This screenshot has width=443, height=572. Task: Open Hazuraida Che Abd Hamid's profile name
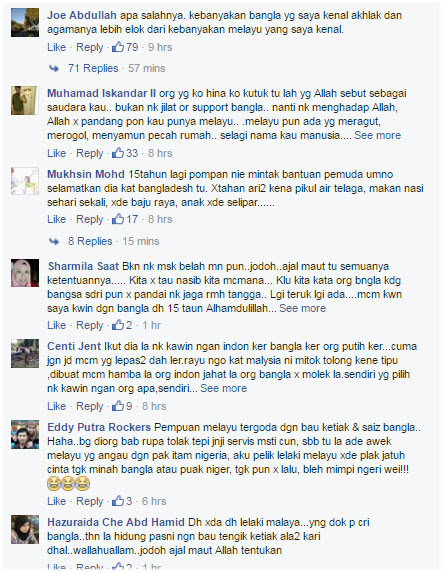[x=116, y=522]
